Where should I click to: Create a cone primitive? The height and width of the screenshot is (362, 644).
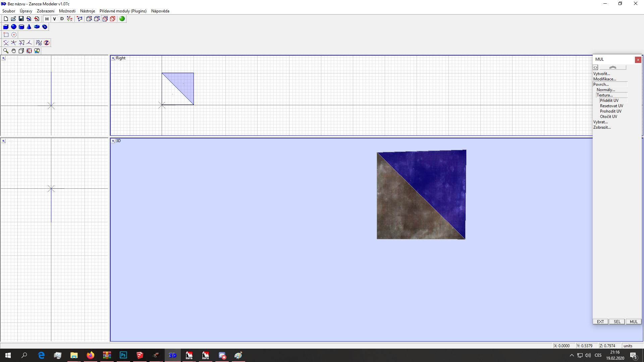pyautogui.click(x=29, y=27)
